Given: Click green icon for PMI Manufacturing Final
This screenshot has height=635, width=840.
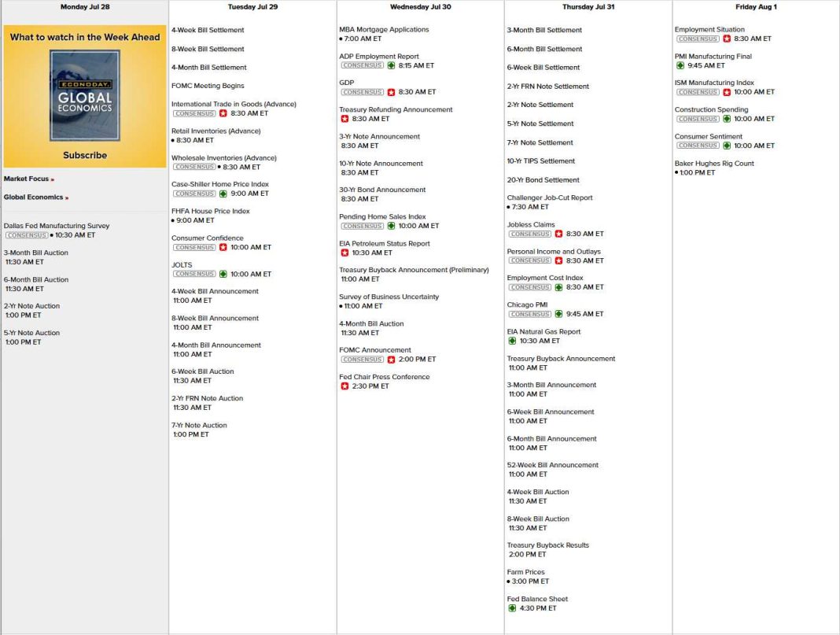Looking at the screenshot, I should click(680, 65).
